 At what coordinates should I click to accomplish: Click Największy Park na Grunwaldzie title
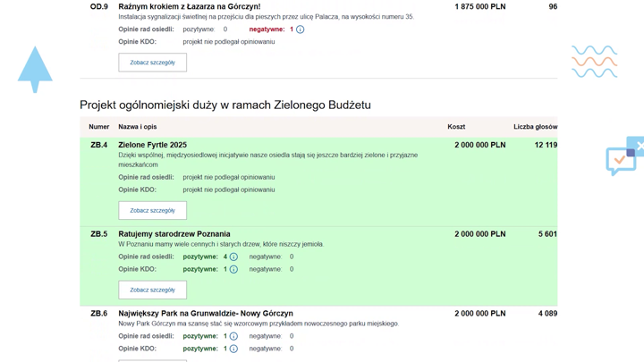coord(205,314)
